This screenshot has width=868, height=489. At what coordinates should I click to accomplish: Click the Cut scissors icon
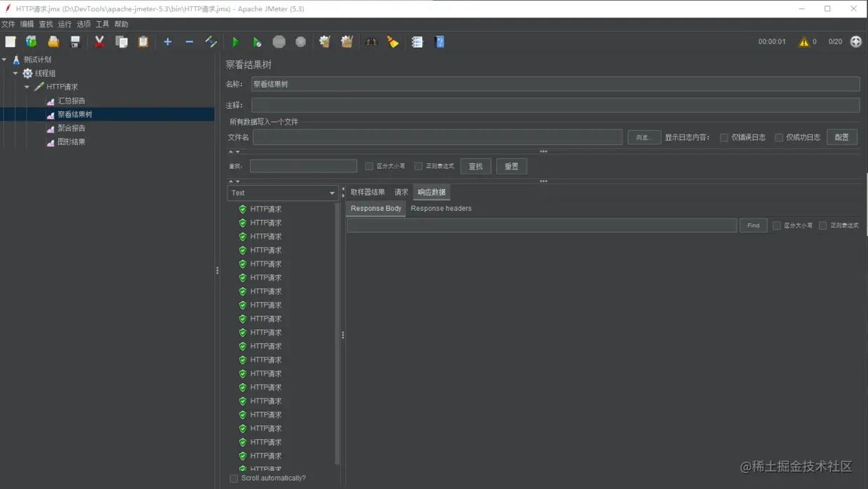coord(99,42)
